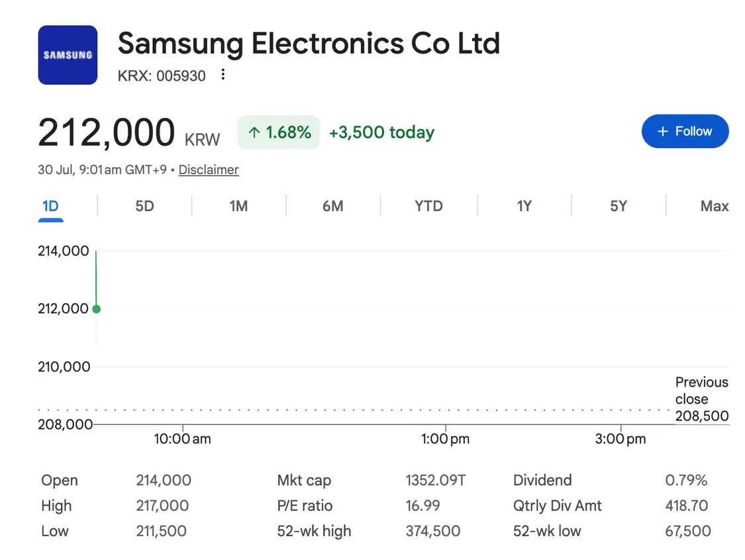This screenshot has height=560, width=745.
Task: Click the green current price dot on chart
Action: 97,309
